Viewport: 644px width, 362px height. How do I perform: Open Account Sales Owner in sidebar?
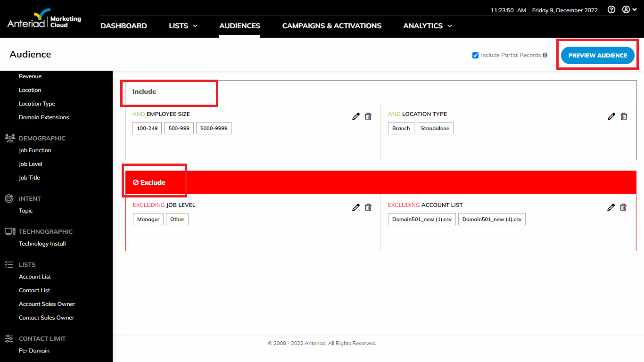tap(47, 304)
